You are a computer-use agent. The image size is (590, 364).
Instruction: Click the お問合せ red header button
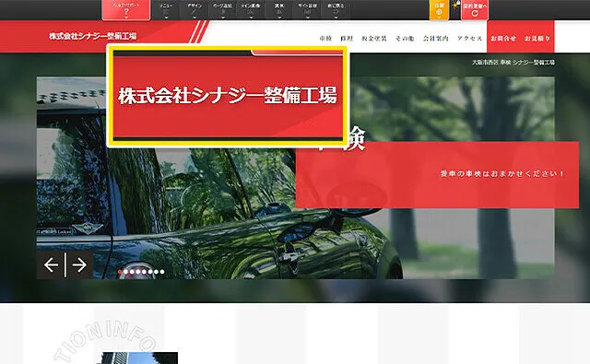(503, 39)
